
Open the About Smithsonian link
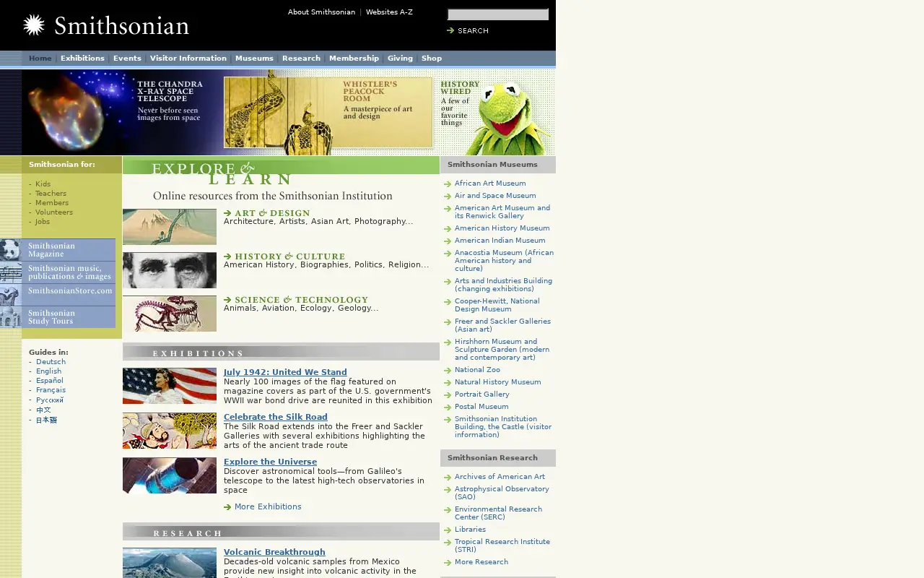(x=321, y=12)
